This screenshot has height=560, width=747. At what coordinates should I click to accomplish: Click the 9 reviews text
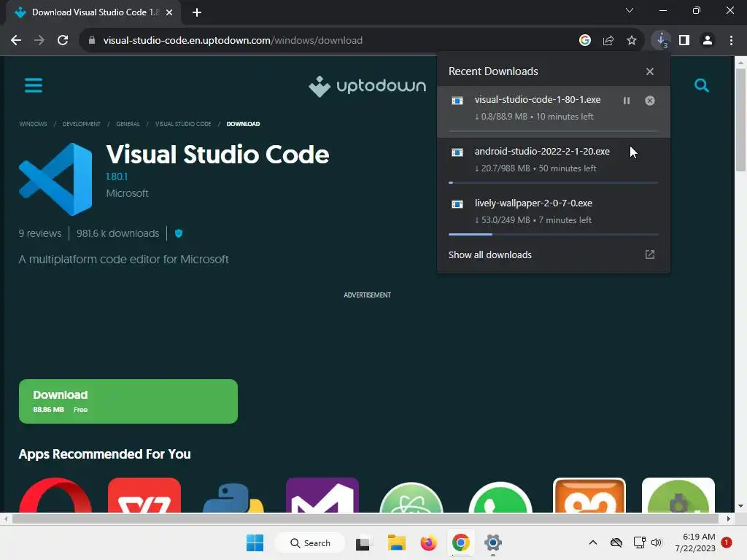[x=40, y=233]
